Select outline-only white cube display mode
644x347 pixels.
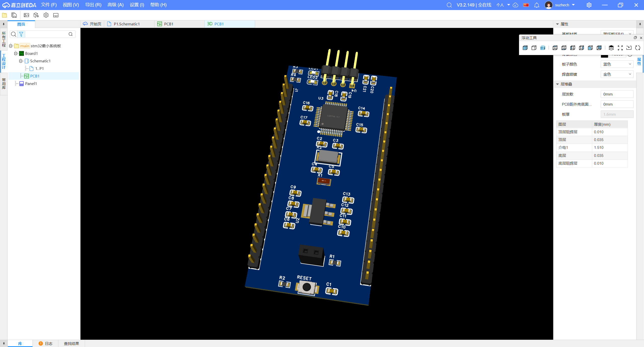534,48
